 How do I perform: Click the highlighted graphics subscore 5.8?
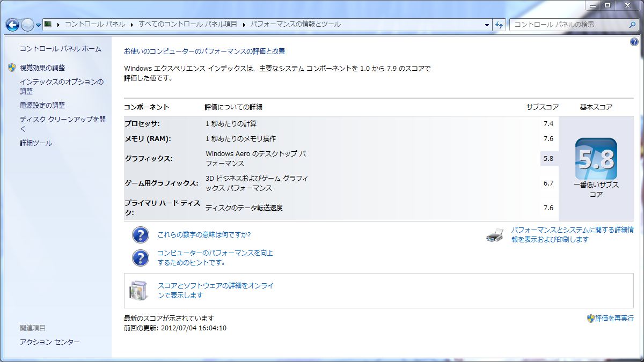click(x=548, y=159)
